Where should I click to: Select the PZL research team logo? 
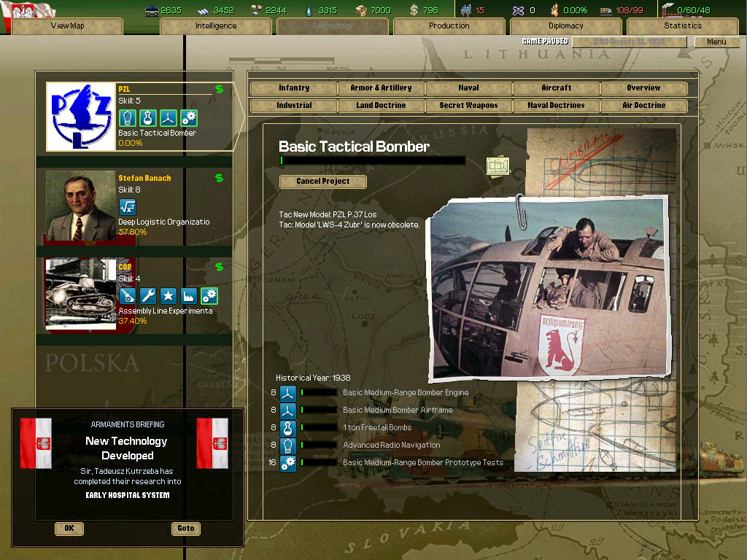pos(81,116)
